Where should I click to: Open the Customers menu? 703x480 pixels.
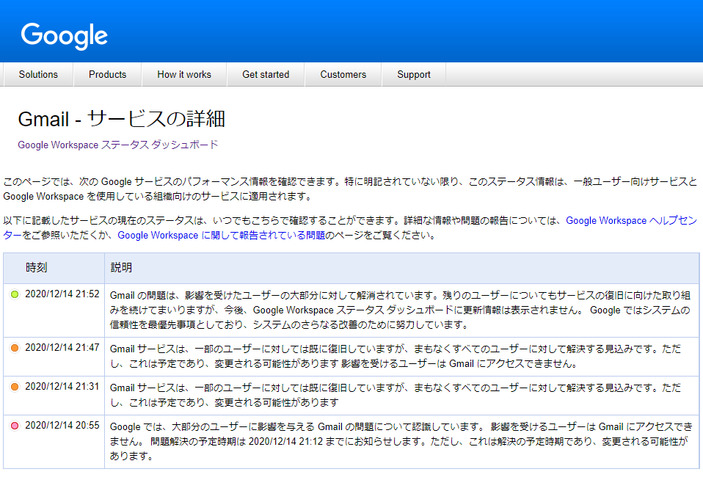(343, 74)
